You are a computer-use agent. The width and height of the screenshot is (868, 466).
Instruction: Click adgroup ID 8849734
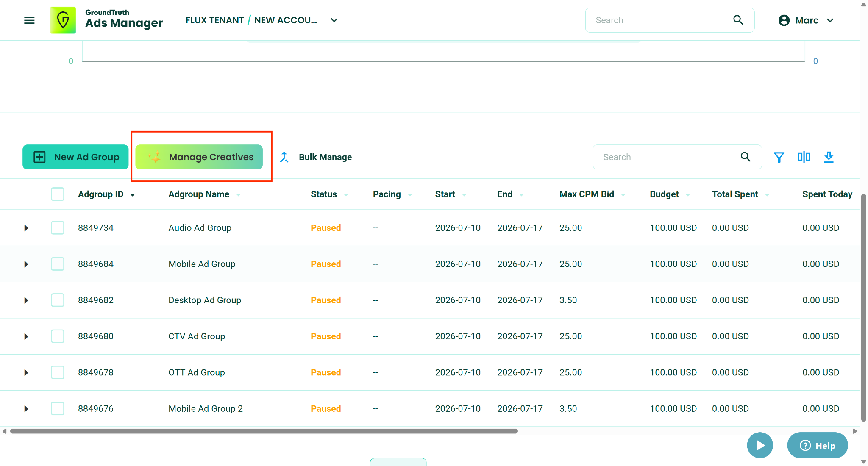pos(96,228)
